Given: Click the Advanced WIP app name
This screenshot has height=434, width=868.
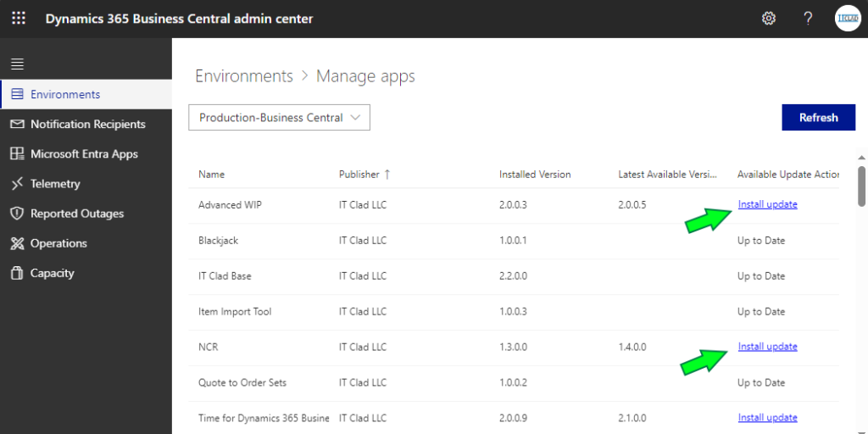Looking at the screenshot, I should coord(230,205).
